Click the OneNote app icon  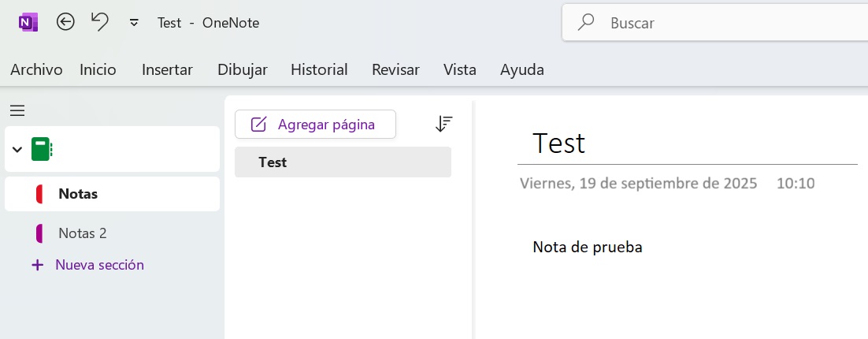click(28, 23)
